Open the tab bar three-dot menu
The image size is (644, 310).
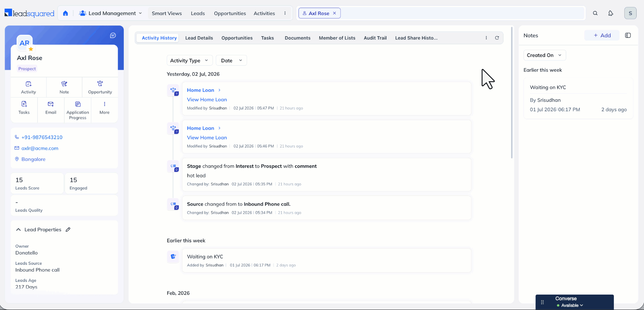(x=486, y=38)
